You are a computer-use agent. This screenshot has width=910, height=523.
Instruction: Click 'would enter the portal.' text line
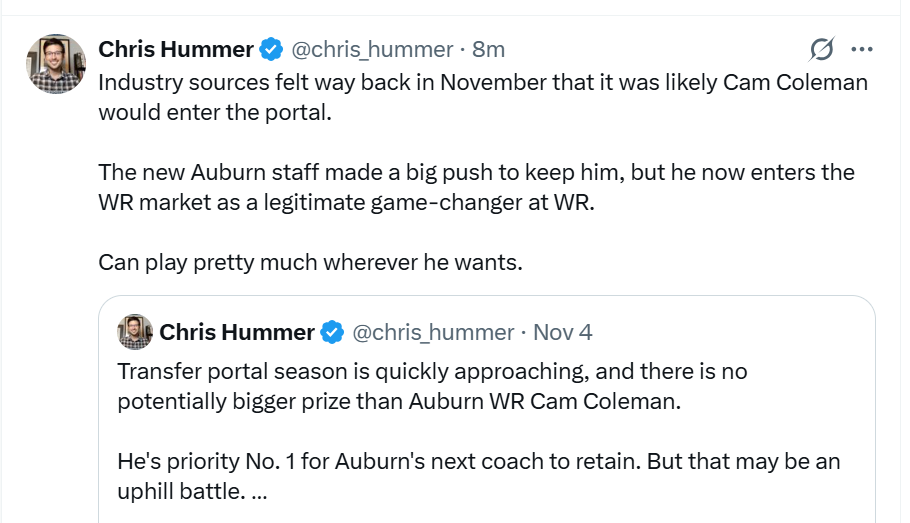pos(214,111)
